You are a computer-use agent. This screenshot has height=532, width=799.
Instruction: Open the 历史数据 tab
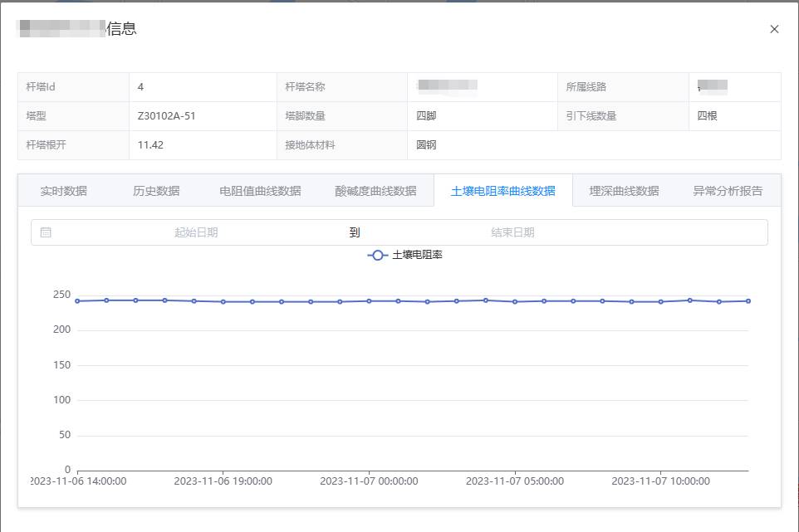156,191
